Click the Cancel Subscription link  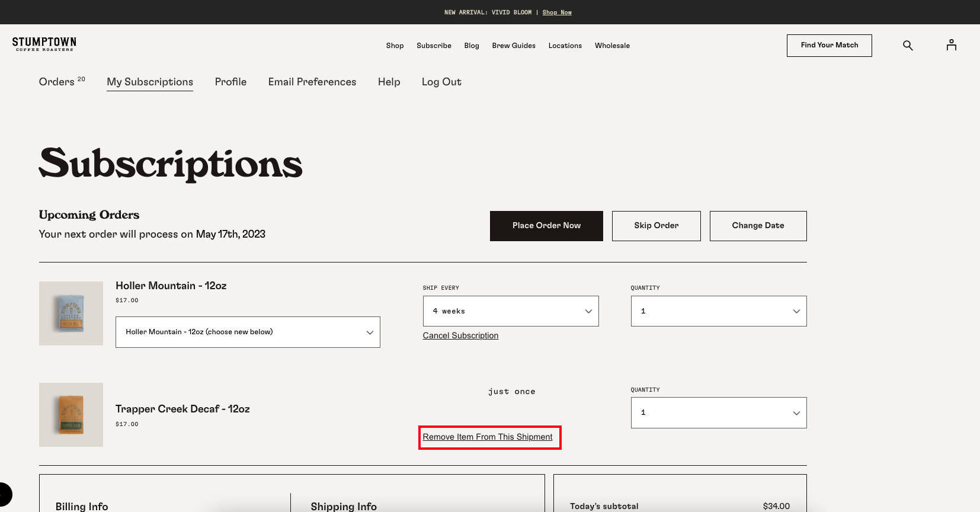pos(460,335)
